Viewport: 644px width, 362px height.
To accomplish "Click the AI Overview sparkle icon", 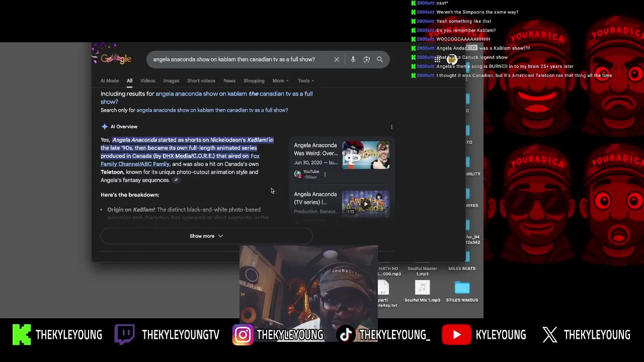I will point(104,127).
